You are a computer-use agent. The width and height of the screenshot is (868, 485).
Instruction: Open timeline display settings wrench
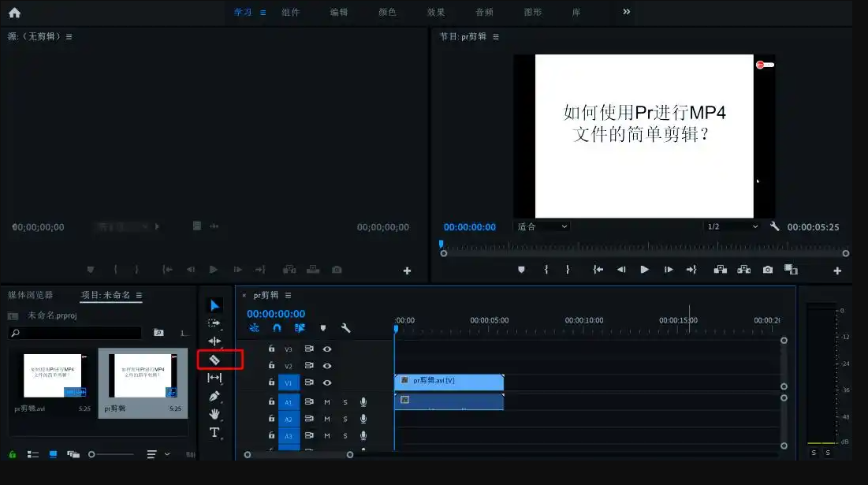click(345, 328)
